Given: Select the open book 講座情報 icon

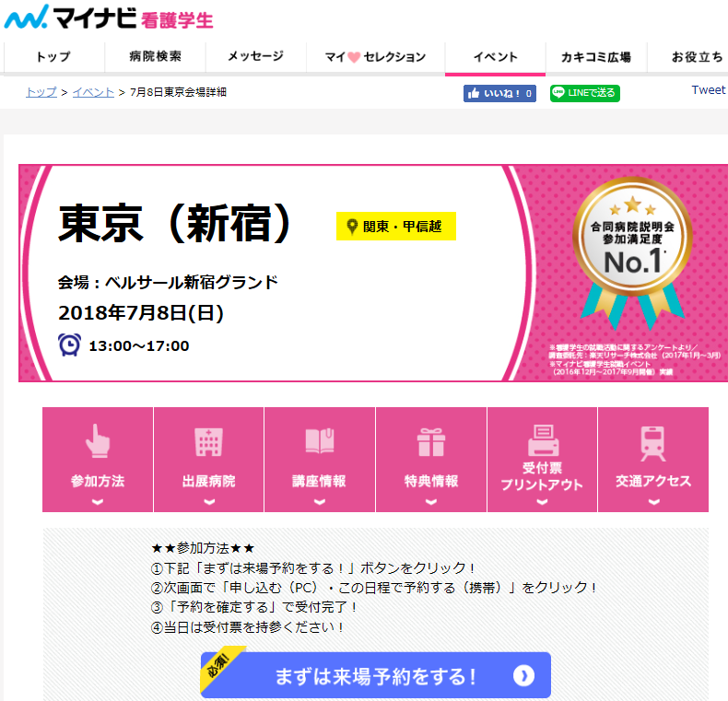Looking at the screenshot, I should point(320,441).
